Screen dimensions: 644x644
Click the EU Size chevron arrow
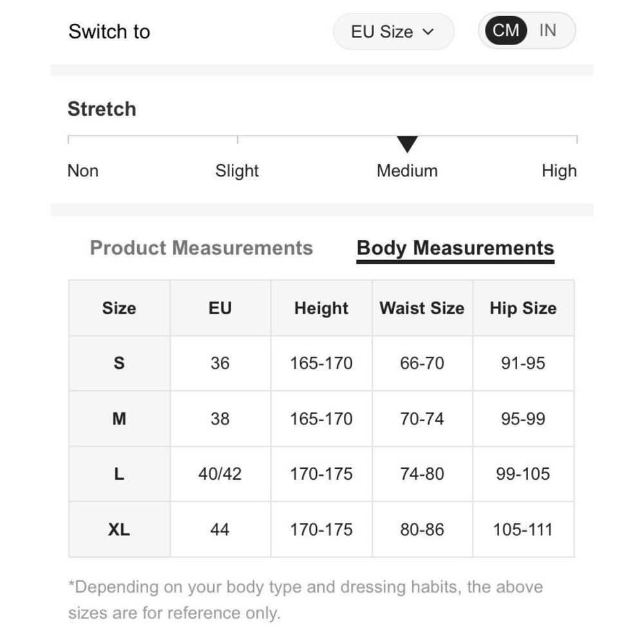pos(428,32)
